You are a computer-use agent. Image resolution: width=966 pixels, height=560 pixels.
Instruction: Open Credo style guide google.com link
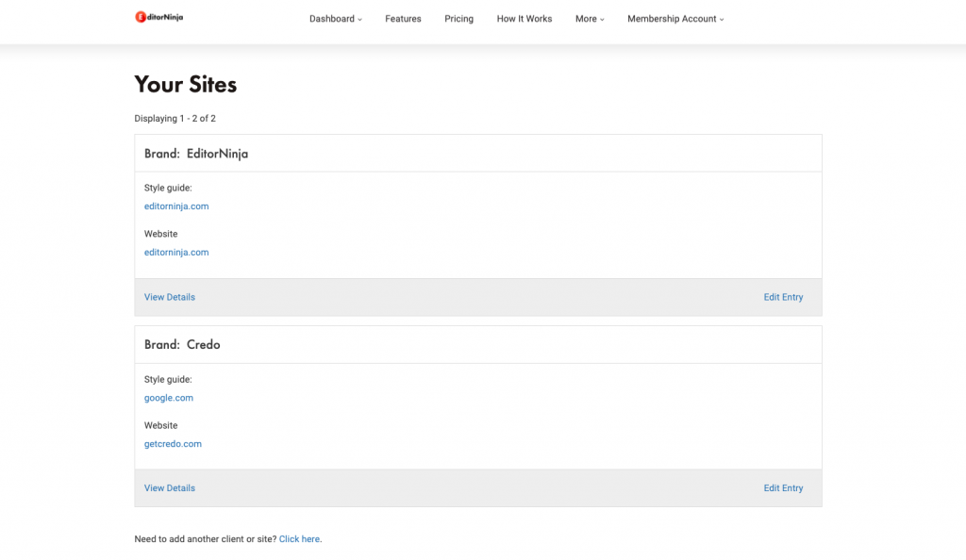click(168, 398)
